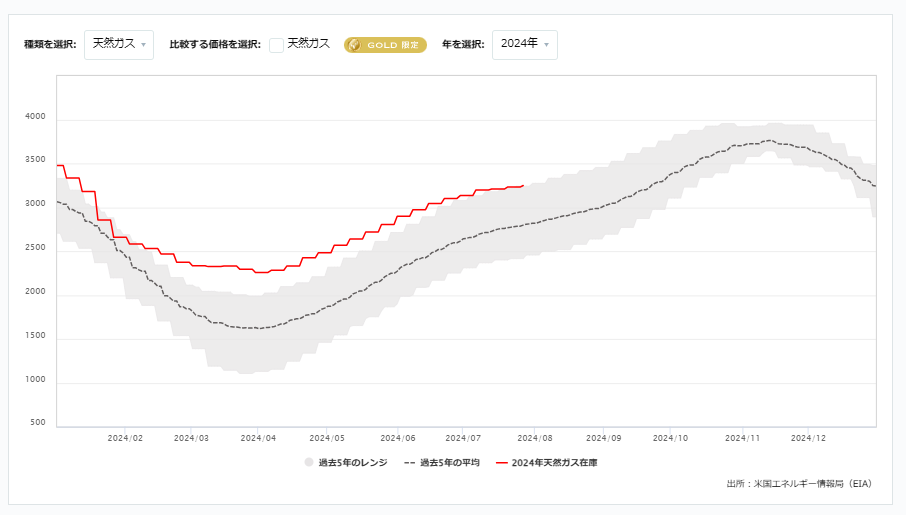Toggle the 過去5年のレンジ legend entry
This screenshot has height=515, width=906.
pyautogui.click(x=346, y=462)
